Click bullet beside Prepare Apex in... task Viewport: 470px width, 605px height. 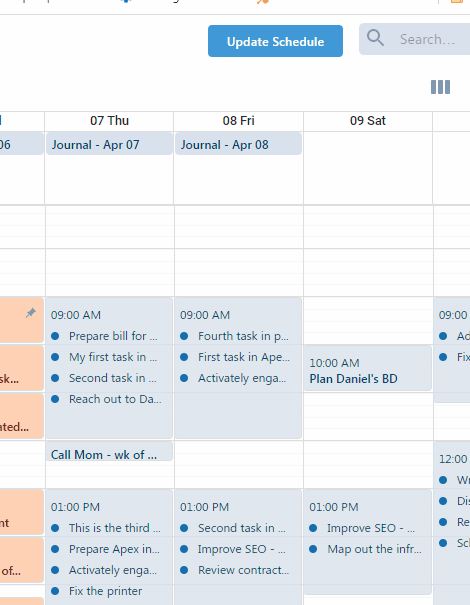click(55, 549)
